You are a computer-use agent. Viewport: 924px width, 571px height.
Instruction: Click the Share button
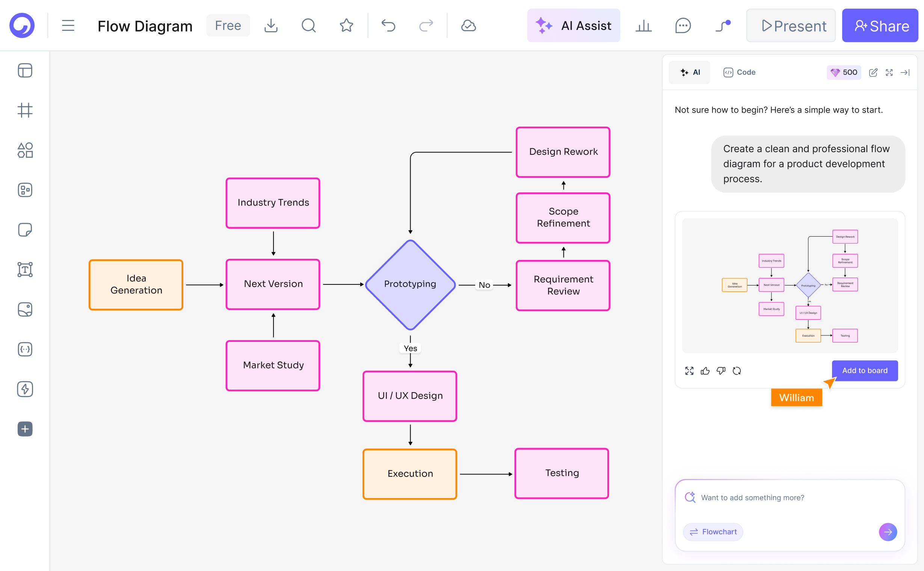click(880, 26)
